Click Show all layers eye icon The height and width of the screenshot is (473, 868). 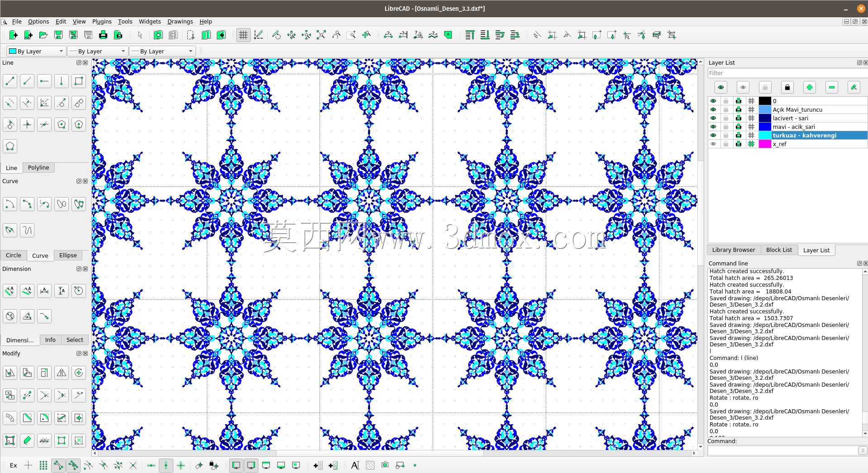coord(721,87)
